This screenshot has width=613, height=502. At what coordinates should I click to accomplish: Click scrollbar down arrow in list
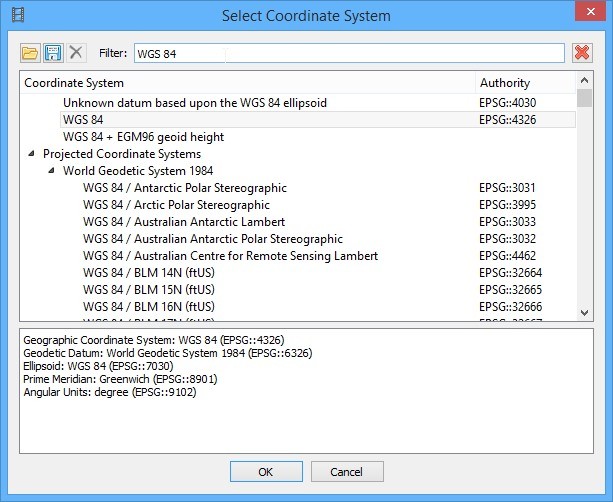click(x=584, y=312)
